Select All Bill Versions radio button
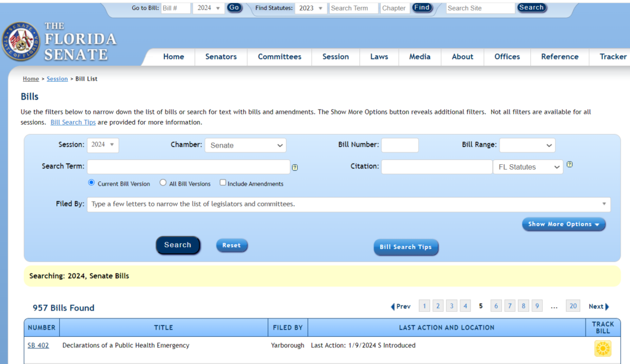This screenshot has height=364, width=630. tap(162, 183)
